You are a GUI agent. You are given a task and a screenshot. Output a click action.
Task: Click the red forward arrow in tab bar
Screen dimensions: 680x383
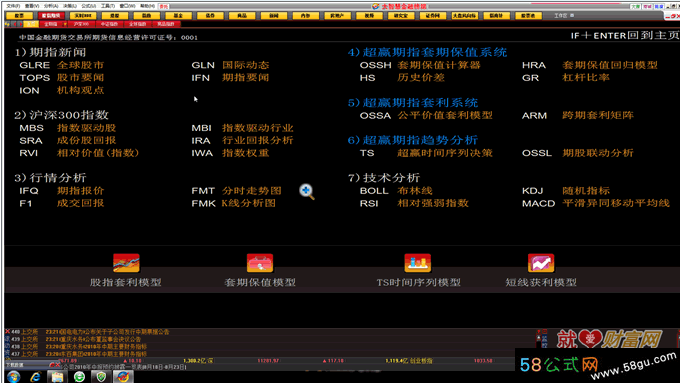20,24
